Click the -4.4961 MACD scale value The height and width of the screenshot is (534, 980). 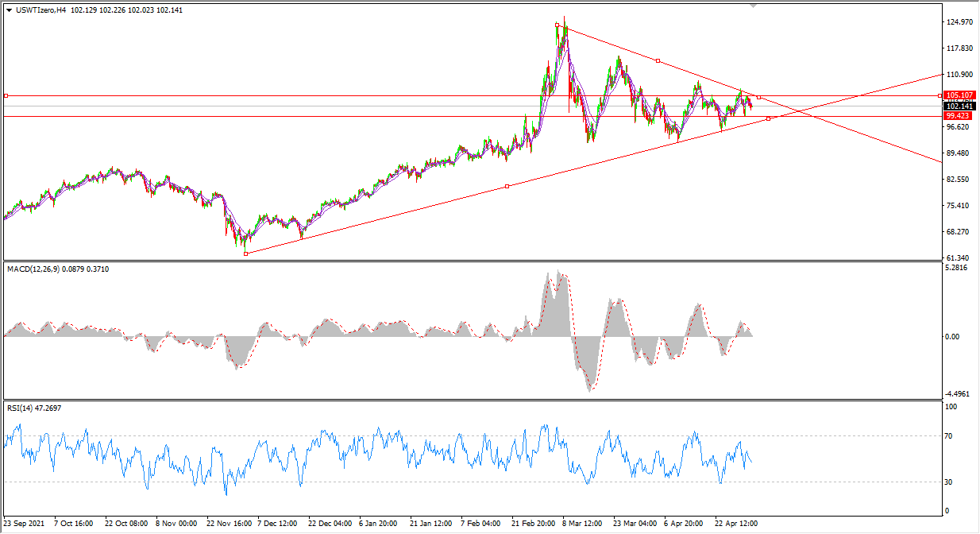point(959,393)
